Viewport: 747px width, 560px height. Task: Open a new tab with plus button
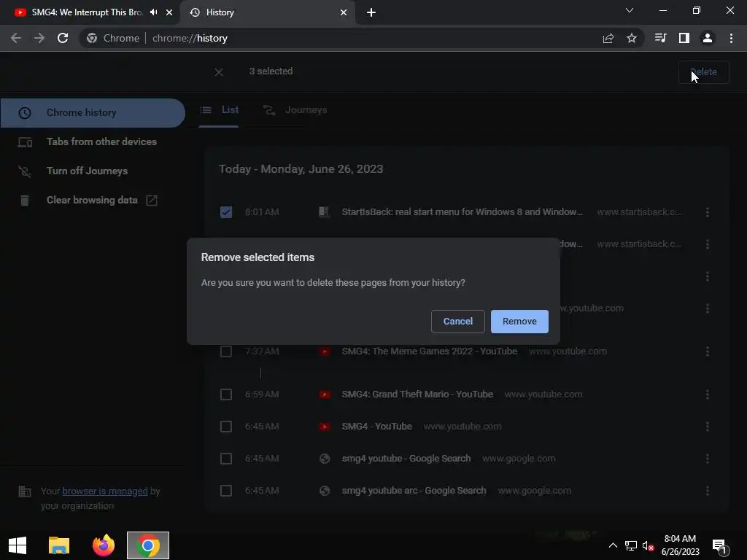pyautogui.click(x=371, y=12)
